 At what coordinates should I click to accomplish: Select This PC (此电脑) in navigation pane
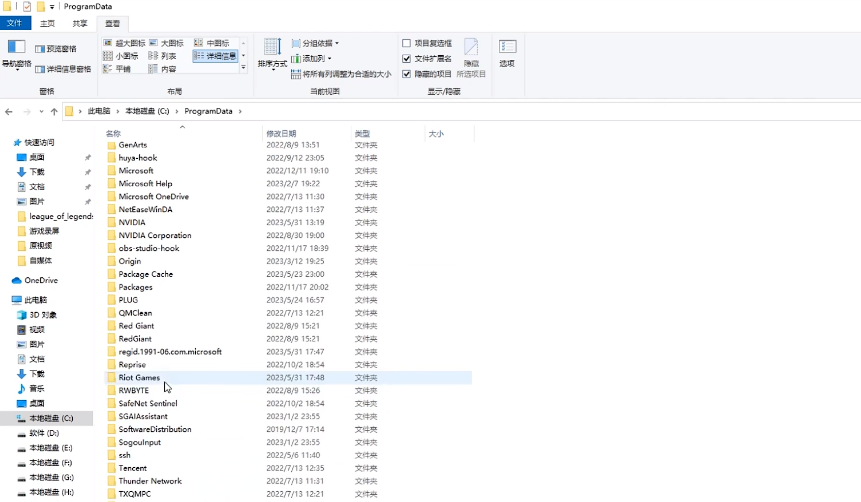[30, 300]
